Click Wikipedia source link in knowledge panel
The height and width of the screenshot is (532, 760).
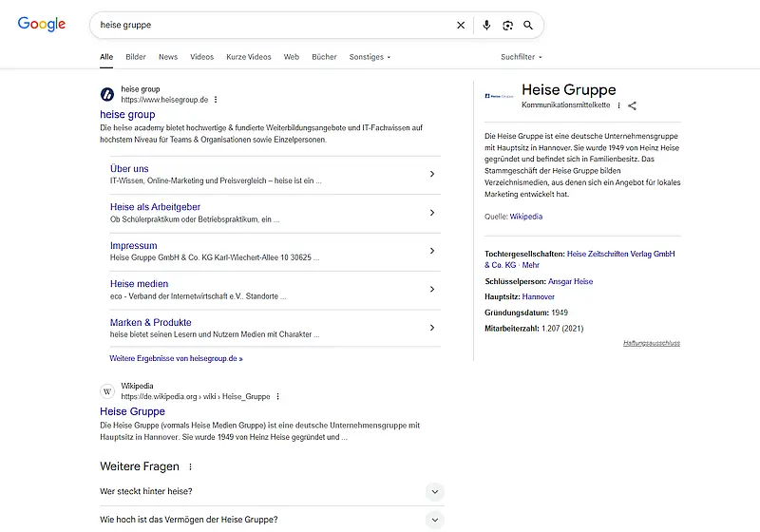[x=526, y=217]
